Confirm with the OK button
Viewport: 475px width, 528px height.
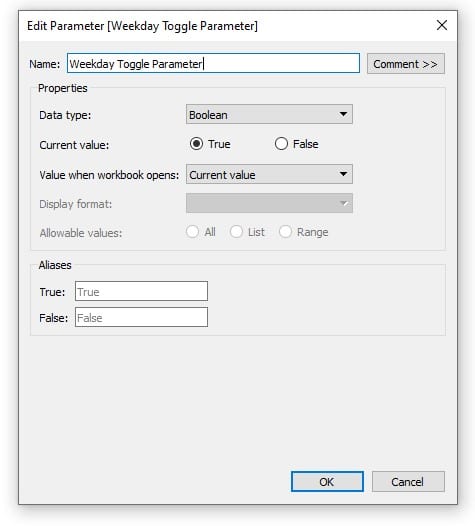pos(327,482)
